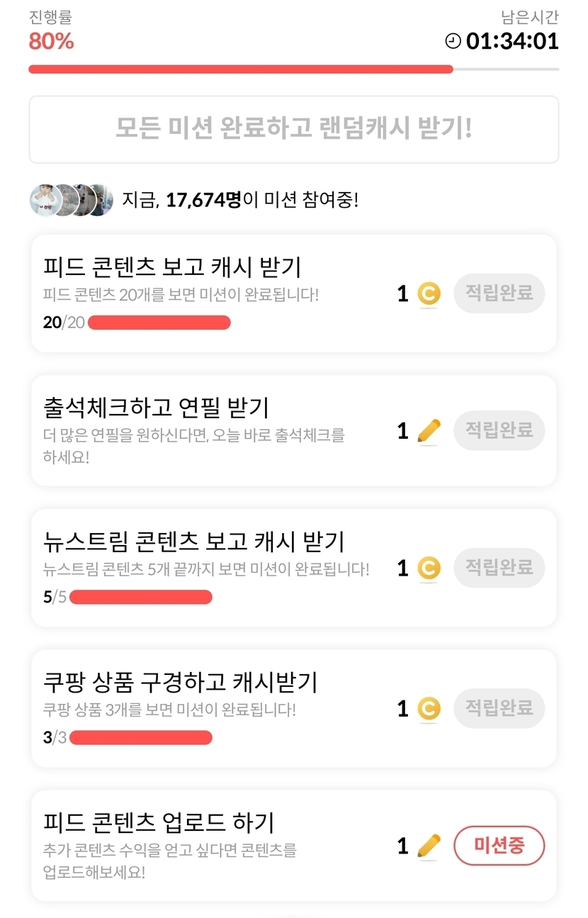
Task: Click the clock icon beside remaining time
Action: click(452, 41)
